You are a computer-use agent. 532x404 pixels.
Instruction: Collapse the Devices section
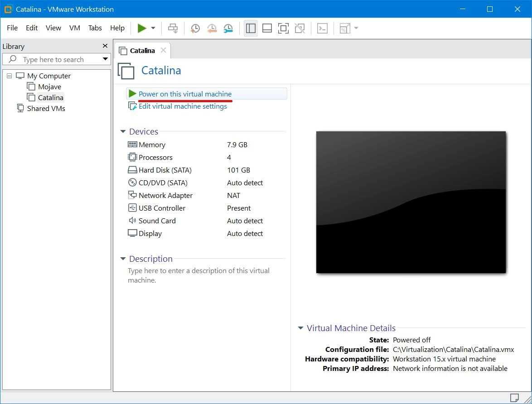tap(123, 132)
